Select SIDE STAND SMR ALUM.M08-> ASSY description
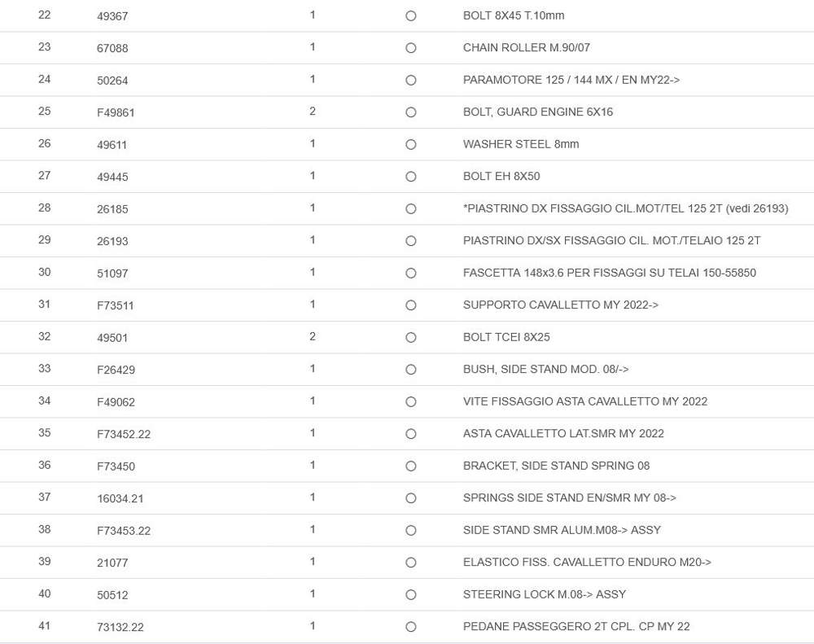The width and height of the screenshot is (814, 644). pyautogui.click(x=562, y=530)
